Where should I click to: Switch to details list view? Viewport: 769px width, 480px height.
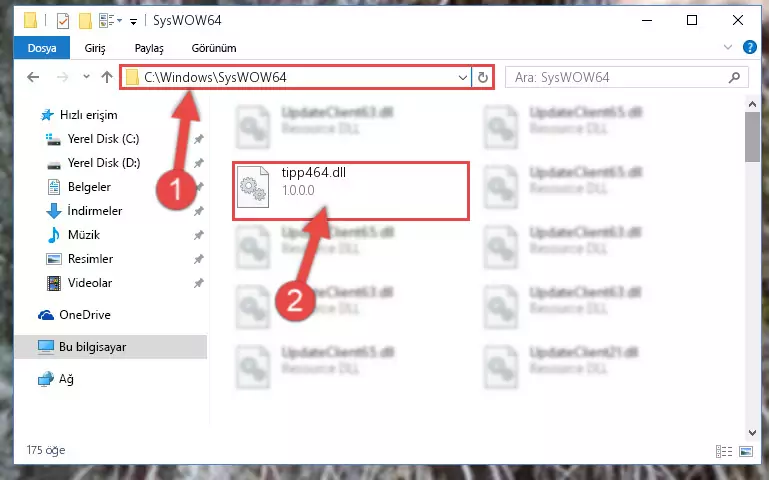(x=724, y=451)
